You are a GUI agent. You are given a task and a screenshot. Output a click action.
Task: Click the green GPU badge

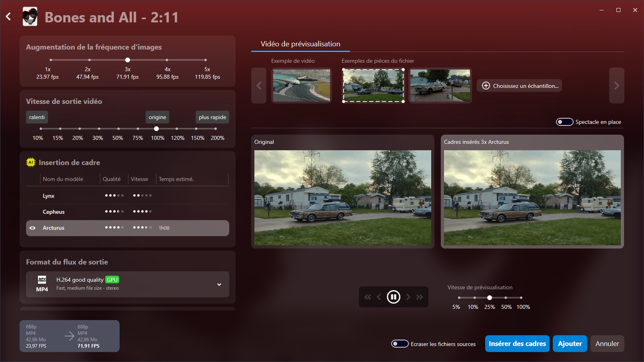click(x=112, y=280)
